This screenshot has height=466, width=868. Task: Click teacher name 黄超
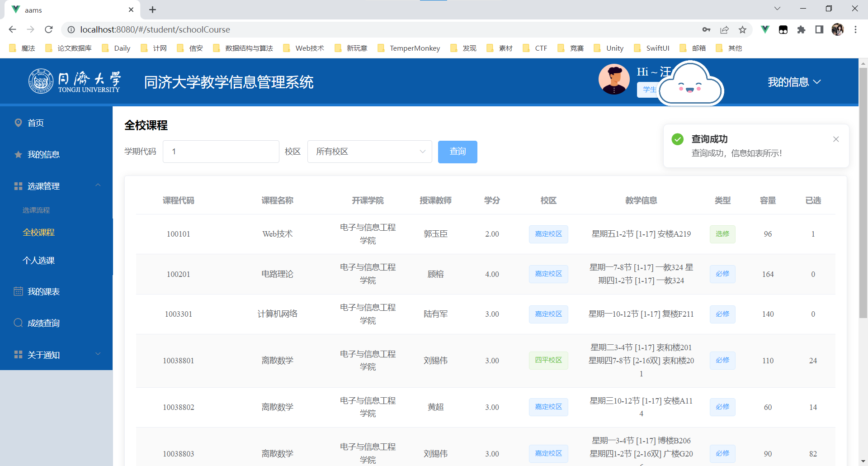(435, 407)
